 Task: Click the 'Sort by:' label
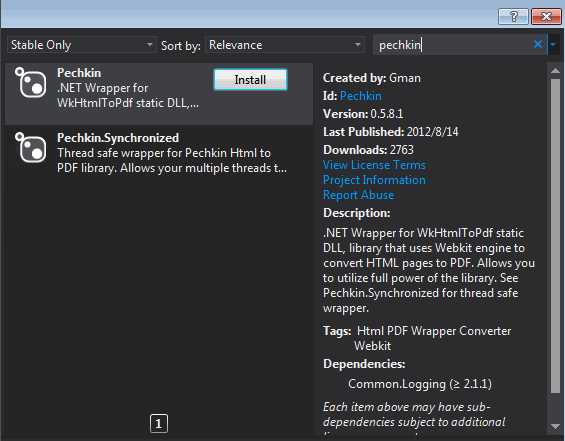[181, 46]
